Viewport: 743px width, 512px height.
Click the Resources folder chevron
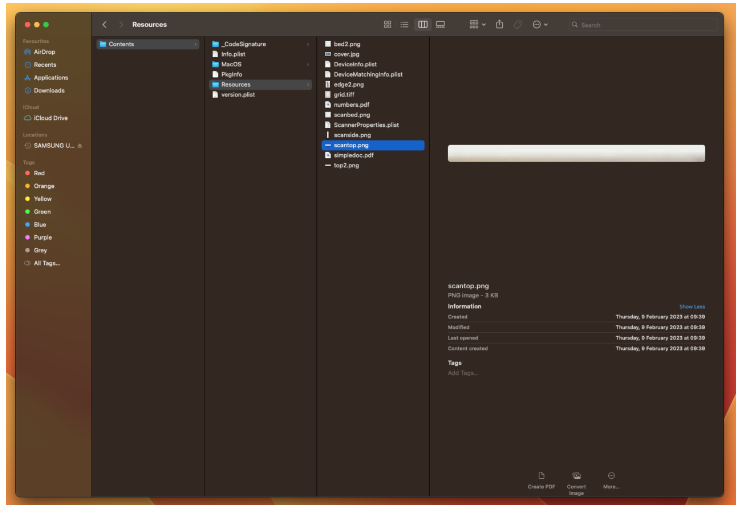pyautogui.click(x=308, y=85)
